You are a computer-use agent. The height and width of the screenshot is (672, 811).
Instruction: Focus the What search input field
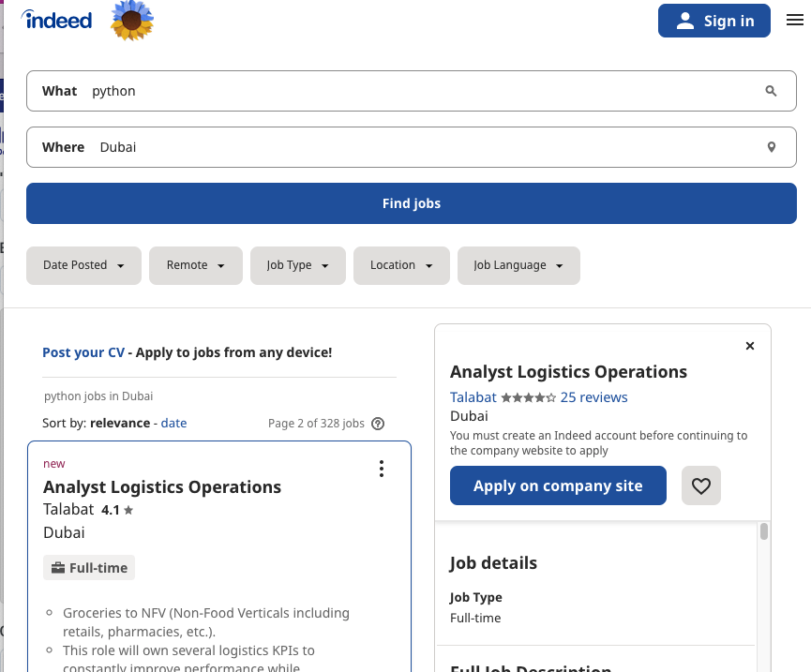pyautogui.click(x=422, y=91)
